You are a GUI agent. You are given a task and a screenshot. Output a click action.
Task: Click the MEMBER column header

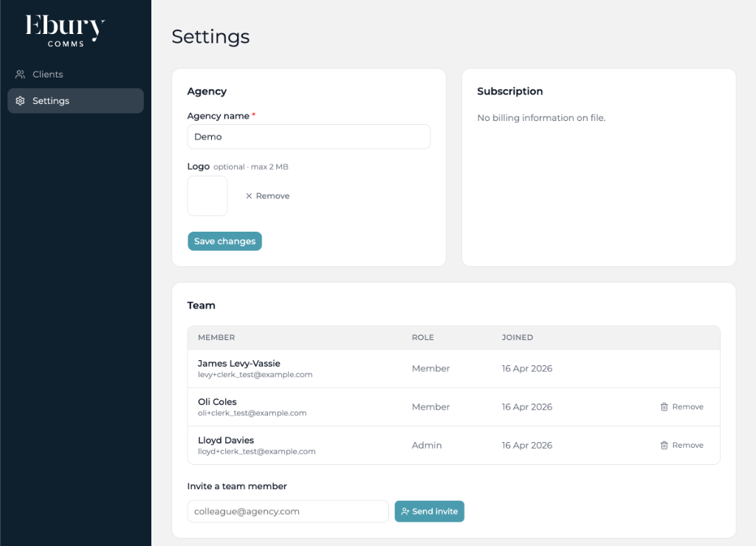(x=216, y=337)
